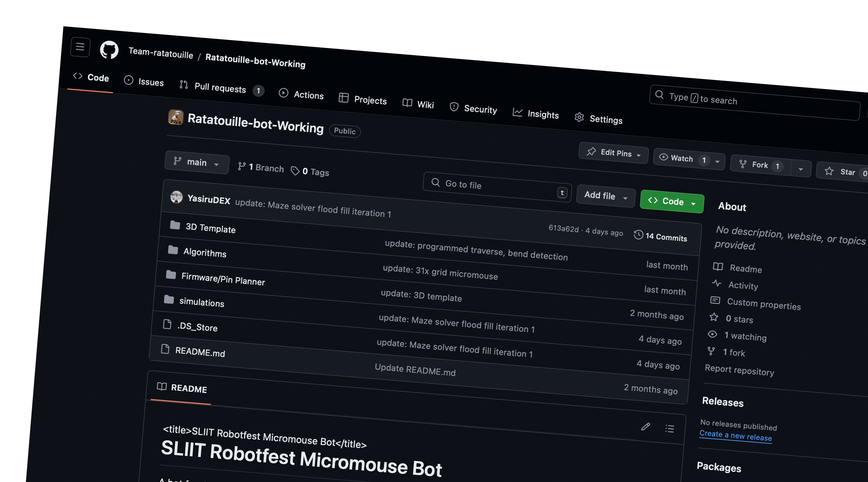Open 'programmed traverse, bend detection' commit message
This screenshot has height=482, width=868.
(x=476, y=250)
